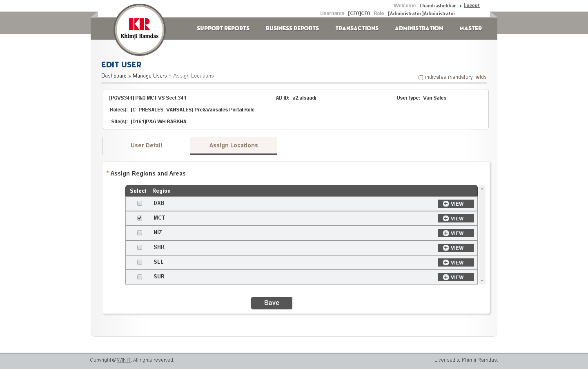
Task: Switch to the User Detail tab
Action: coord(146,146)
